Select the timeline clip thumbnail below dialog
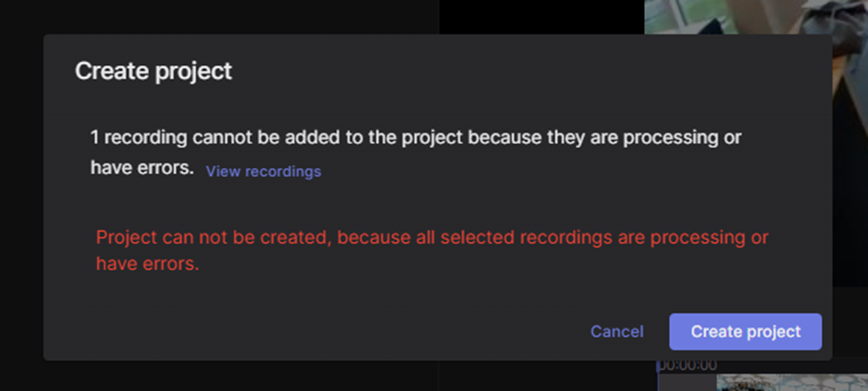The width and height of the screenshot is (868, 391). point(792,383)
